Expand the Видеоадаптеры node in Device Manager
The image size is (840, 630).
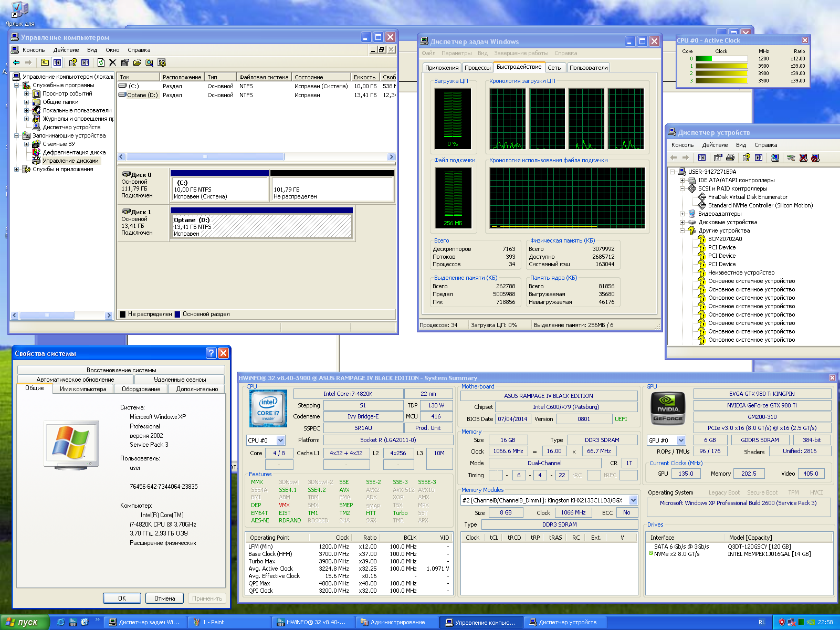(682, 214)
